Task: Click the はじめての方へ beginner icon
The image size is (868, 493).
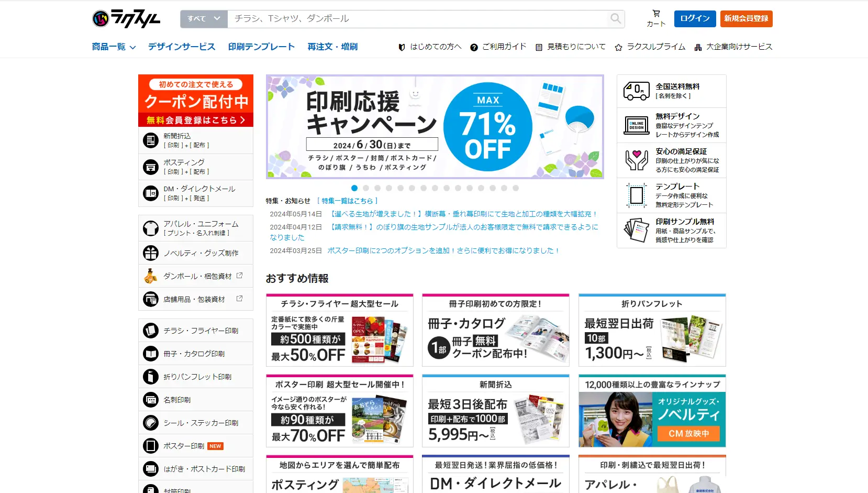Action: pos(402,47)
